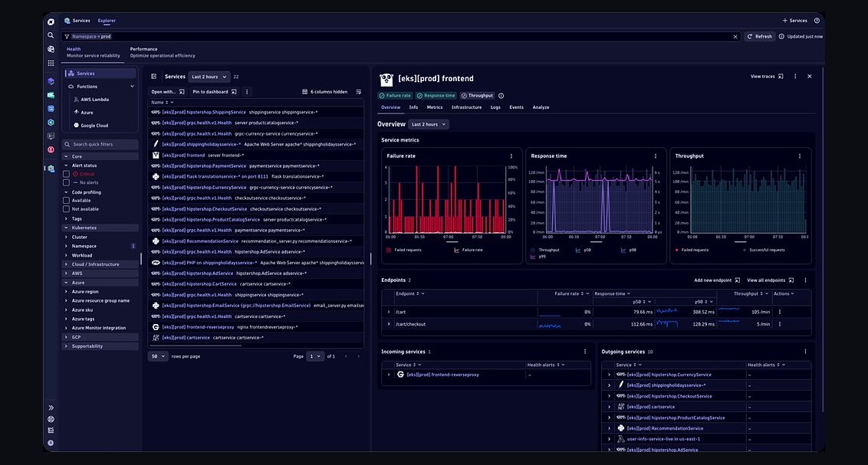
Task: Open Failure rate chart options menu
Action: coord(511,156)
